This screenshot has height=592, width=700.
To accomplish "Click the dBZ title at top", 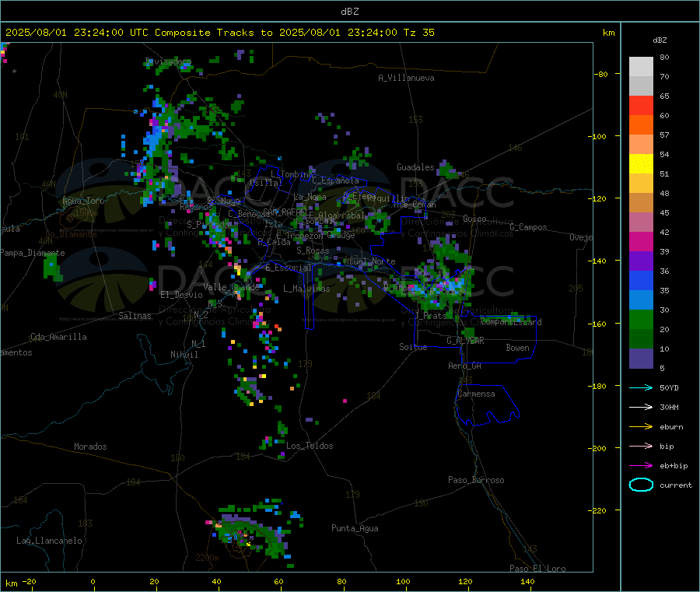I will (x=349, y=12).
